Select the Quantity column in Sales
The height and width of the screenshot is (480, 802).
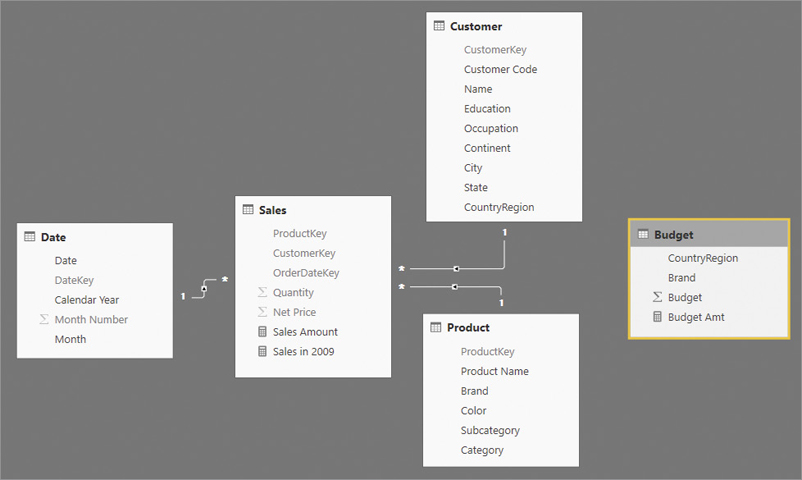pyautogui.click(x=293, y=293)
